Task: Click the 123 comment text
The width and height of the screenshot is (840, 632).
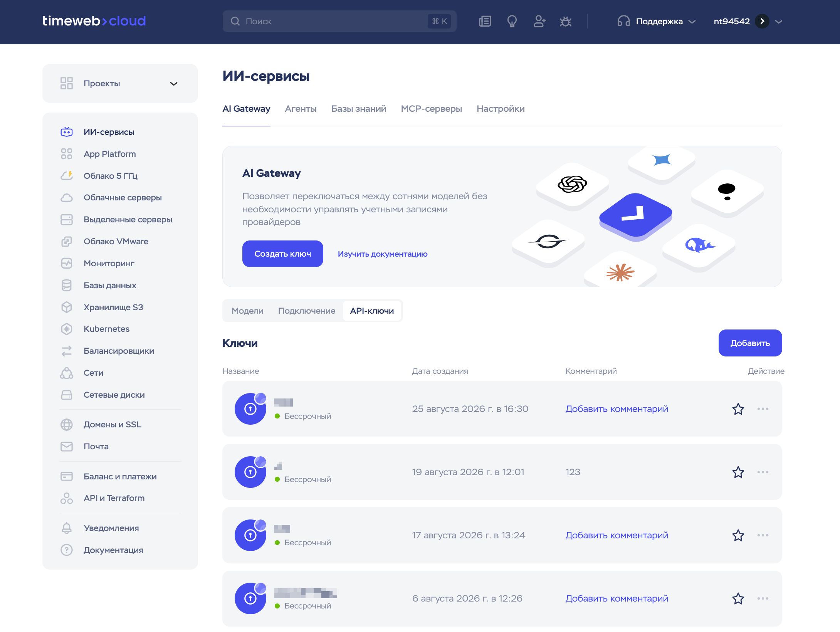Action: tap(573, 472)
